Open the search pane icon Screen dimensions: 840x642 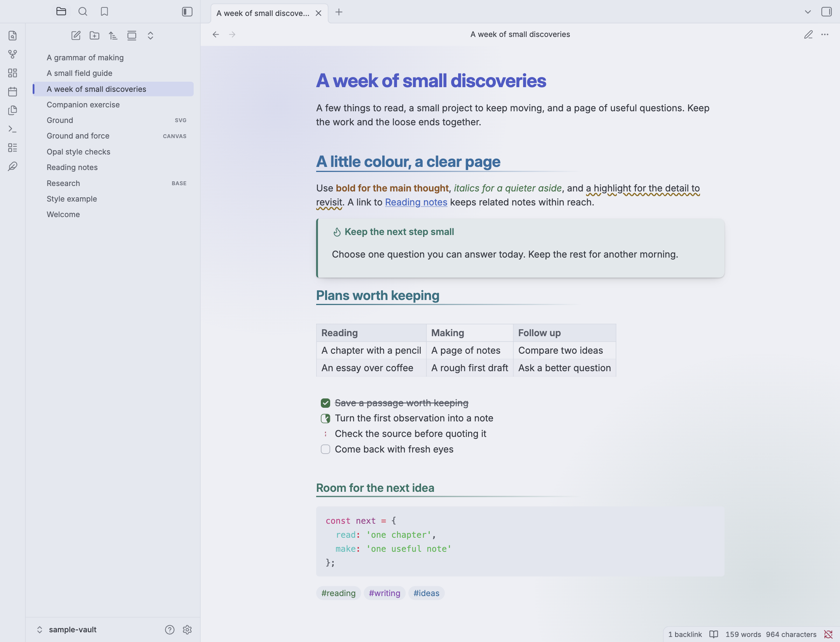[83, 12]
